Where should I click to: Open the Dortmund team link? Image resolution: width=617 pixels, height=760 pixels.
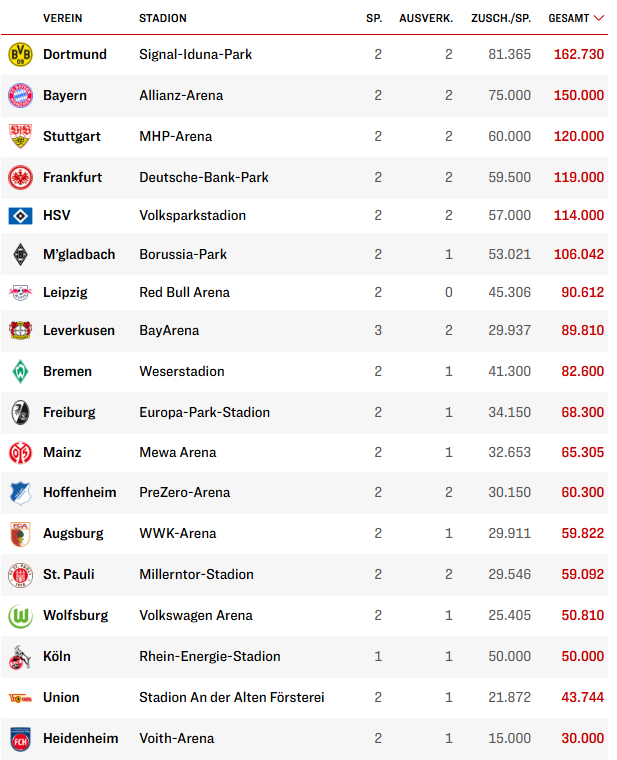tap(75, 54)
